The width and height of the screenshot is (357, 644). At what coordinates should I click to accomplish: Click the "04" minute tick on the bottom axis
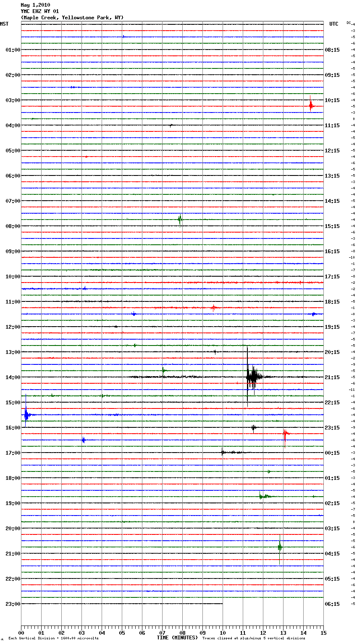point(102,633)
